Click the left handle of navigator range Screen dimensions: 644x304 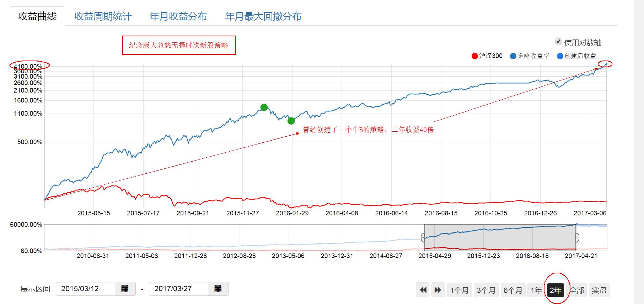[423, 237]
